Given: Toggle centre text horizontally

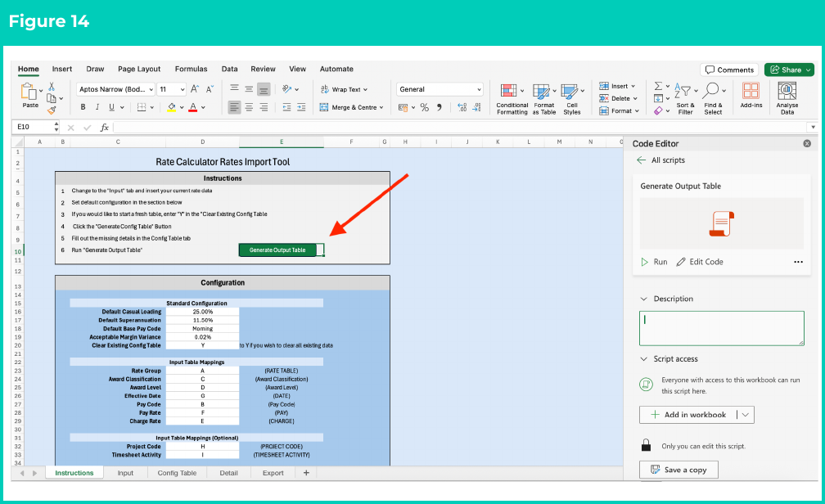Looking at the screenshot, I should (249, 107).
